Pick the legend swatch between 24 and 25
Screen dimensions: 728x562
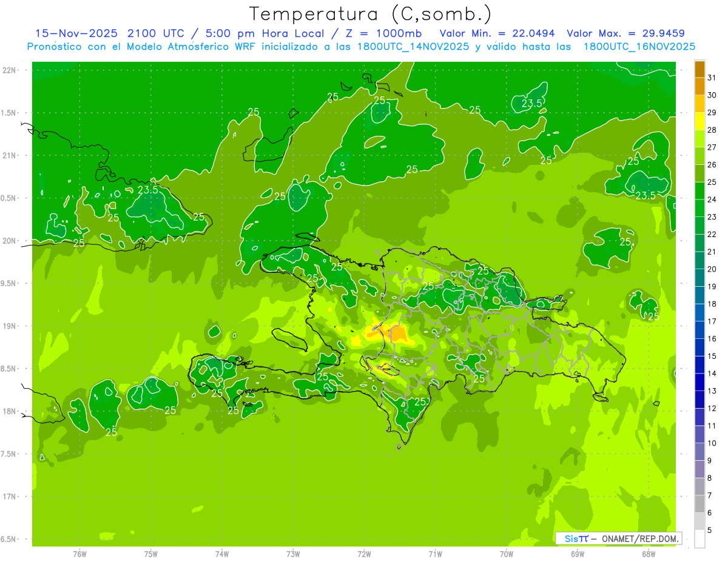click(x=699, y=190)
